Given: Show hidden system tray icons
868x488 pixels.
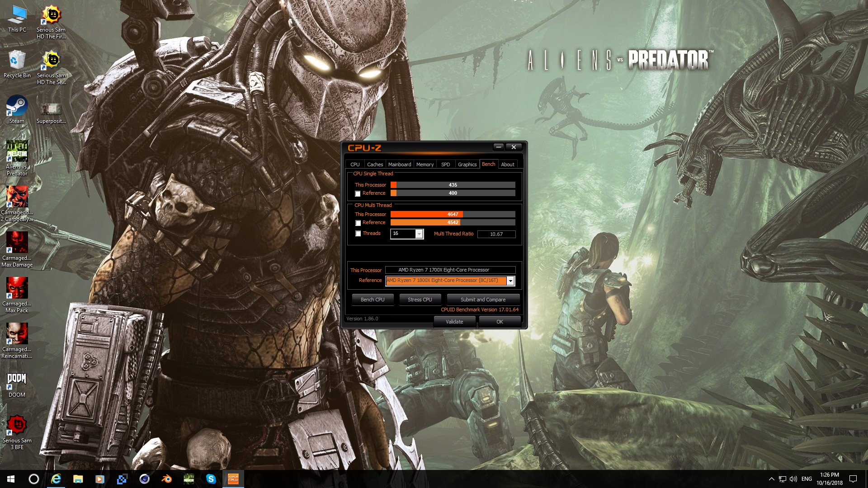Looking at the screenshot, I should click(771, 479).
